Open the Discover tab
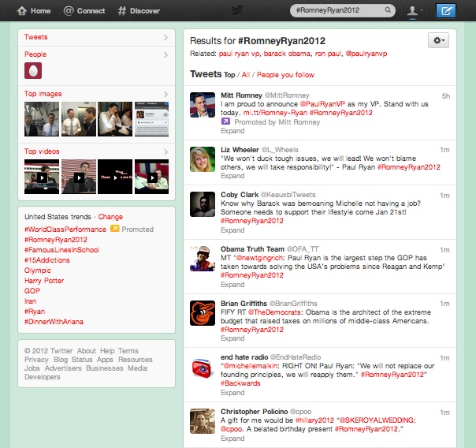The height and width of the screenshot is (448, 476). (139, 11)
